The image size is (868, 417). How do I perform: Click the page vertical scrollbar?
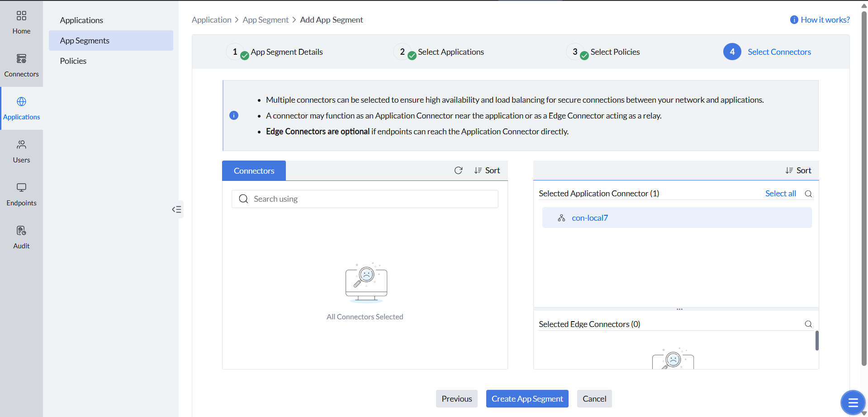(x=864, y=188)
